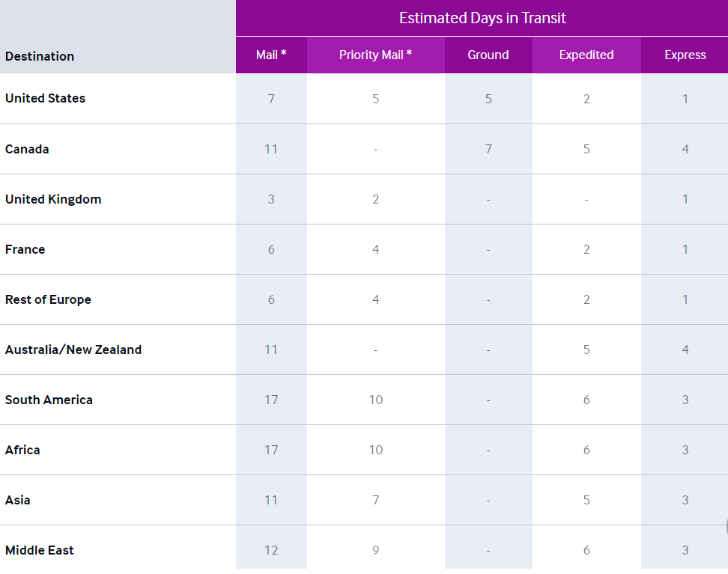Click the Estimated Days in Transit heading

coord(482,18)
